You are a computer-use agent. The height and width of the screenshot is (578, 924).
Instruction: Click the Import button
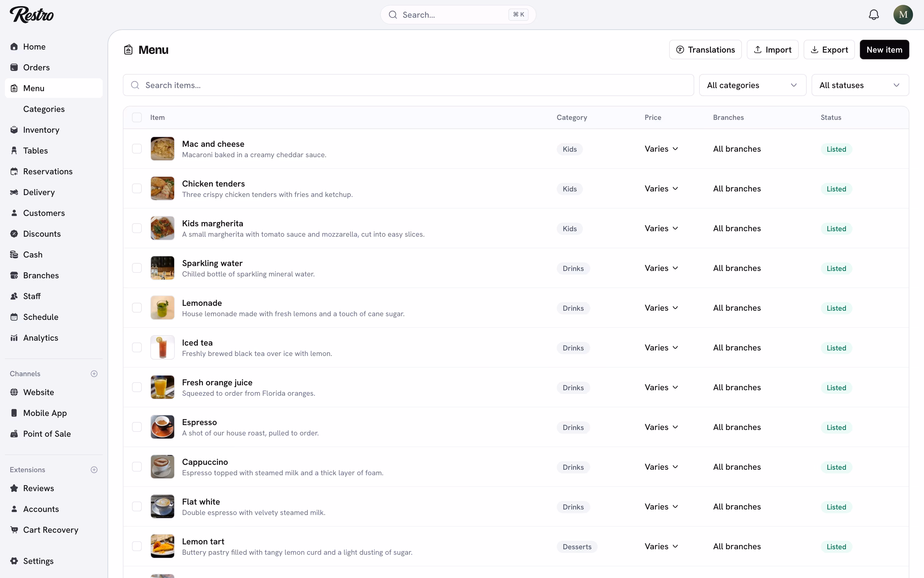[x=772, y=50]
